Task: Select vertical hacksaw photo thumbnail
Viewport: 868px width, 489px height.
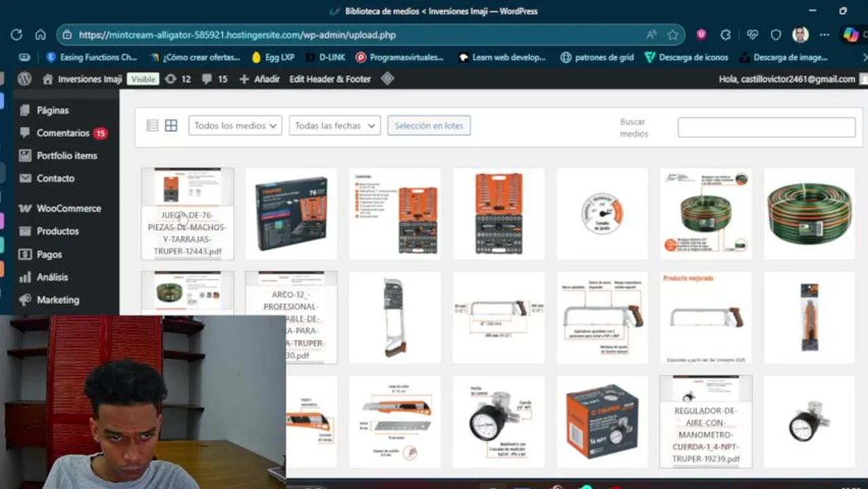Action: [395, 318]
